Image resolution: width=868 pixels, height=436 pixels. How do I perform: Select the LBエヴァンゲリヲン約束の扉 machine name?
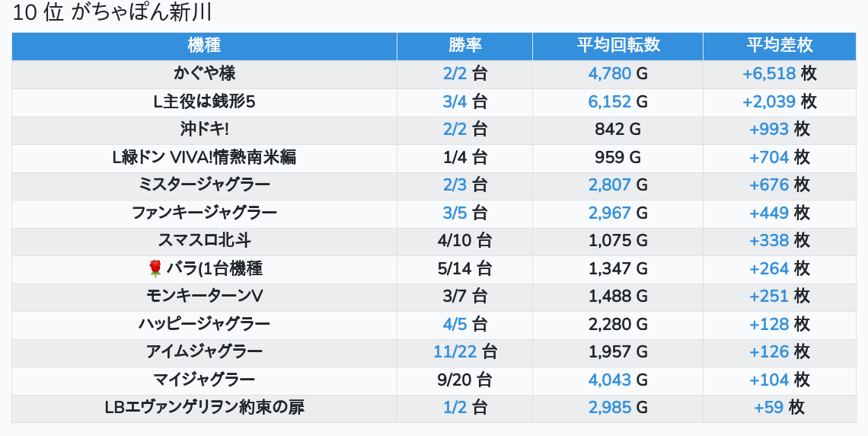click(x=204, y=408)
